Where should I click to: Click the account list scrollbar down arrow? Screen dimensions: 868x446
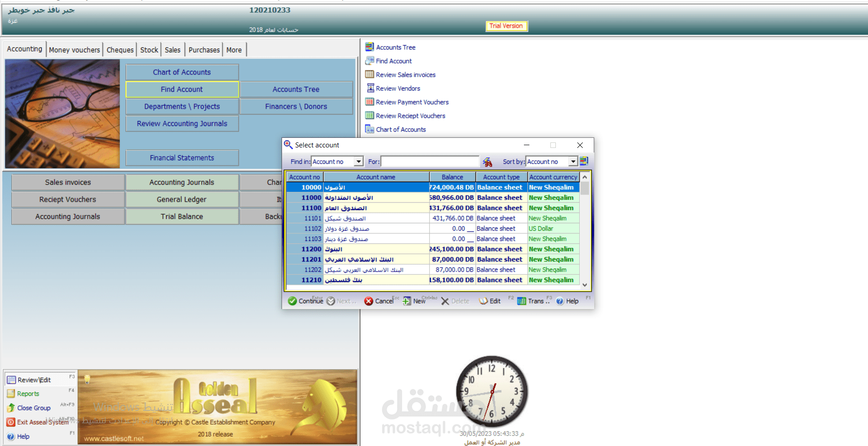click(585, 285)
